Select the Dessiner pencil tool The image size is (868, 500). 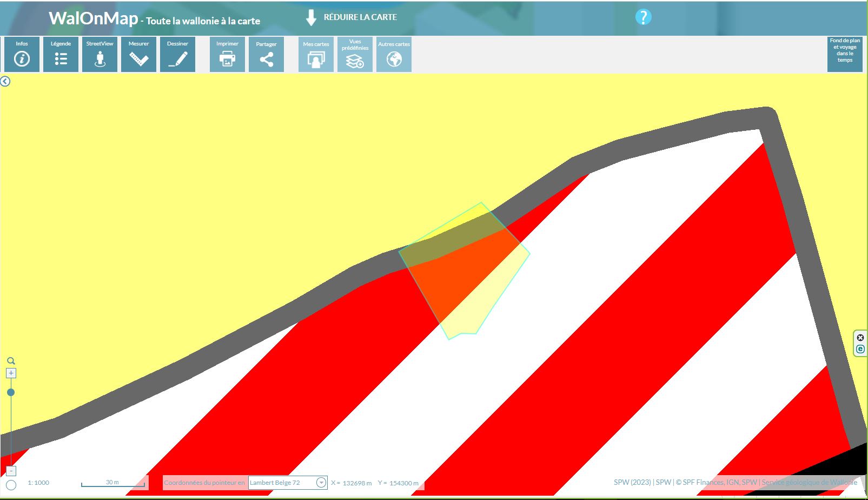(177, 54)
